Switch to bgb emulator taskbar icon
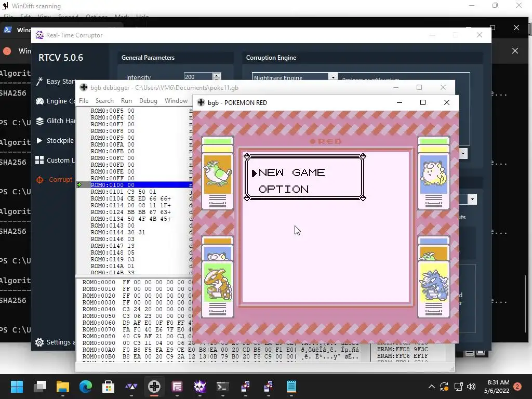Screen dimensions: 532x399 click(154, 387)
